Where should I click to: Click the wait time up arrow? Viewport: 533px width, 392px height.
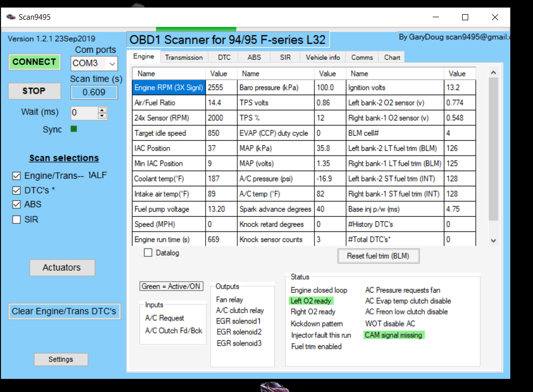click(x=102, y=110)
